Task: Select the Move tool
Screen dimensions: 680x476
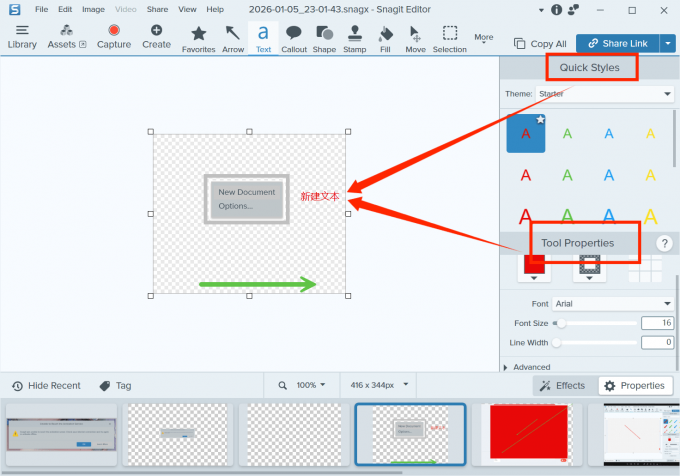Action: [415, 37]
